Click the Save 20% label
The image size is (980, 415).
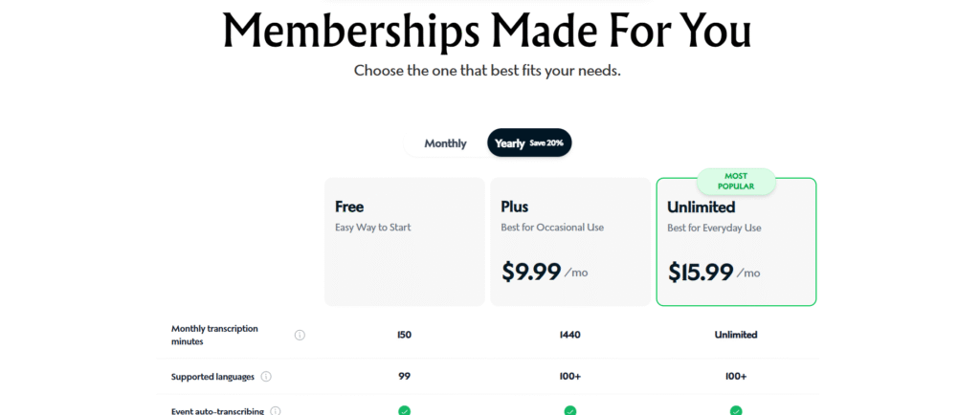point(546,142)
